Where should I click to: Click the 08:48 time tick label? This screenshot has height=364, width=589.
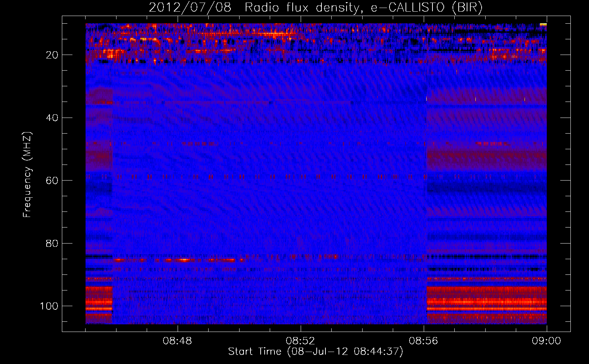click(177, 341)
